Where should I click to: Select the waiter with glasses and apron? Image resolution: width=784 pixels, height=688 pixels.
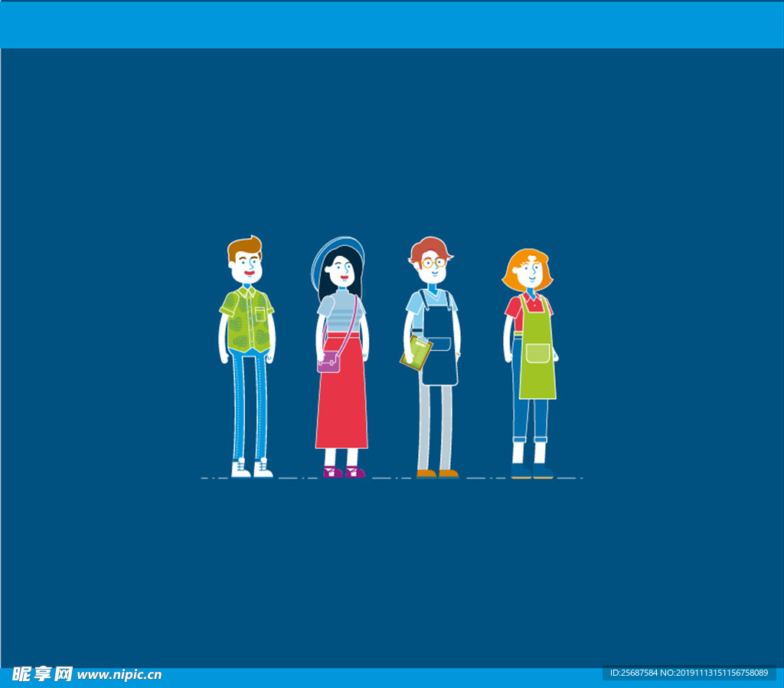432,357
